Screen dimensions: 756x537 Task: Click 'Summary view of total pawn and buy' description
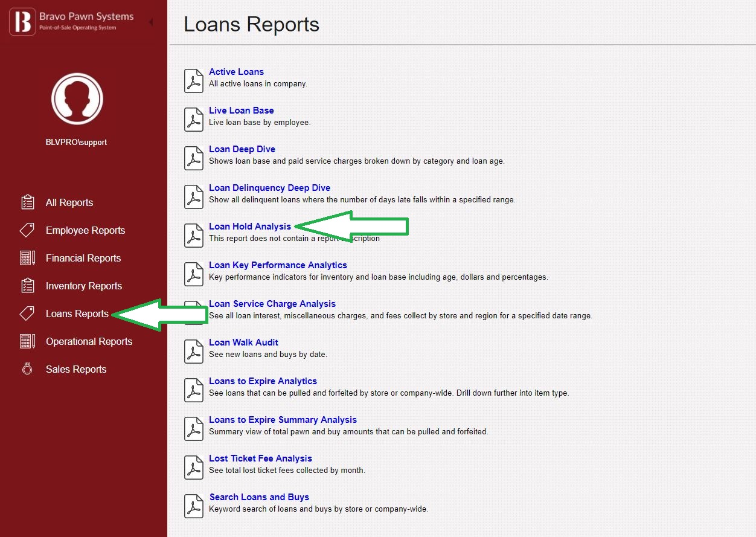point(348,432)
